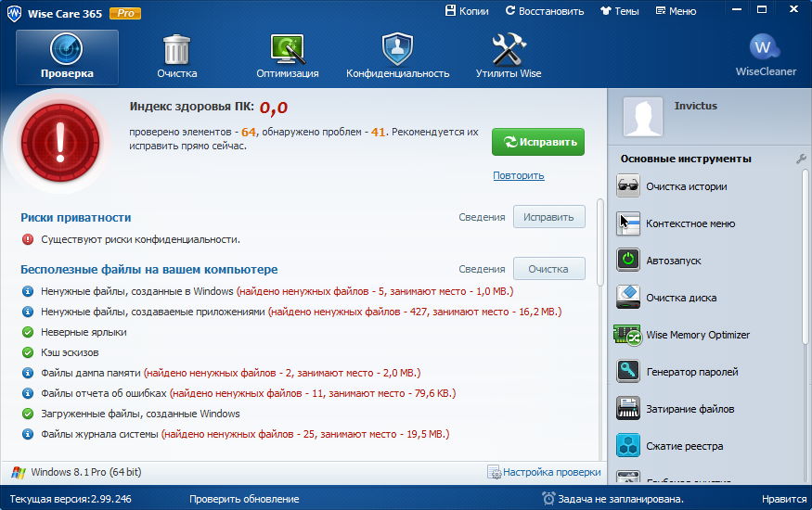The width and height of the screenshot is (812, 510).
Task: Click the Invictus user avatar
Action: [642, 117]
